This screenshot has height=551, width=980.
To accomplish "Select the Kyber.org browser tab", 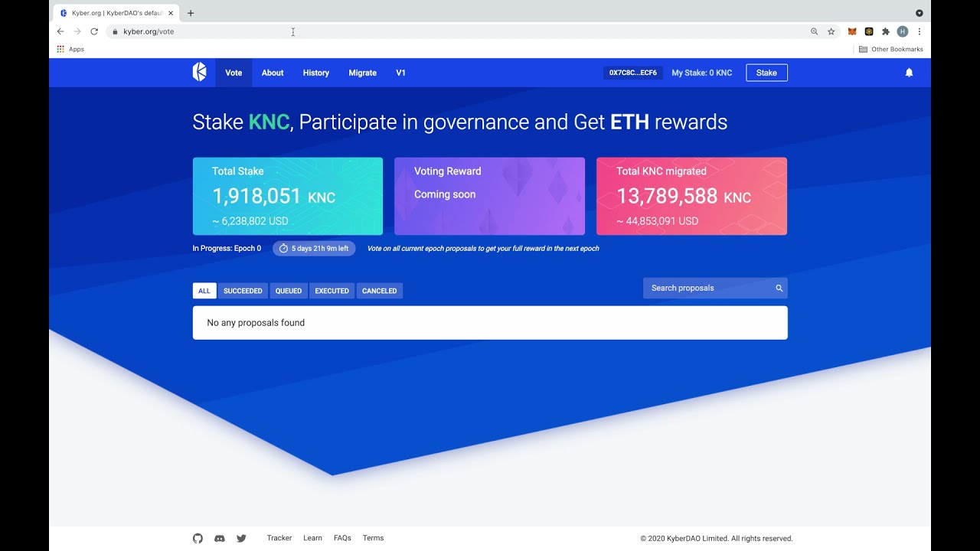I will tap(116, 13).
